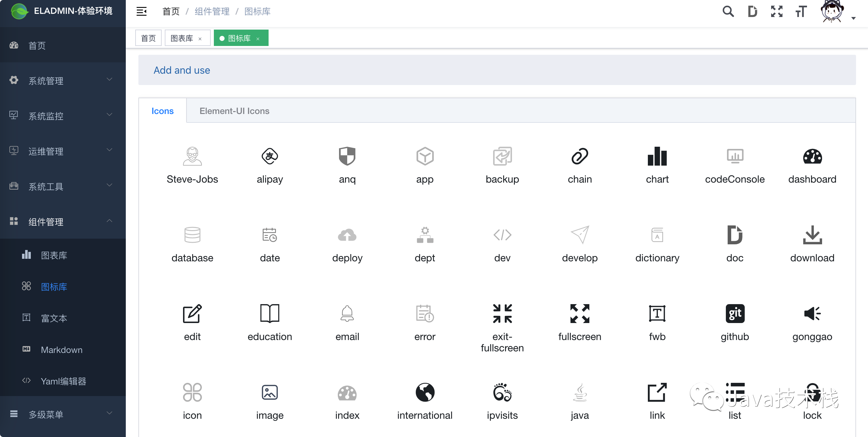Click the Steve-Jobs icon

point(192,156)
